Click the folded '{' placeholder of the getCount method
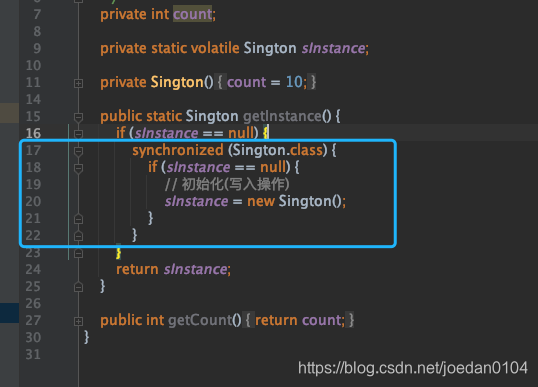The image size is (538, 387). tap(248, 320)
